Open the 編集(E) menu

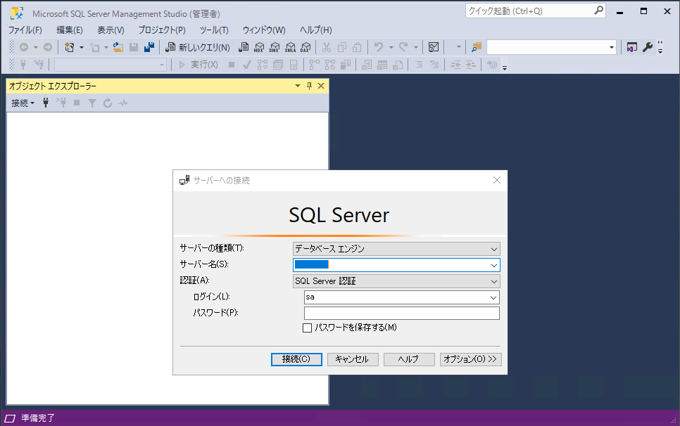pyautogui.click(x=69, y=30)
